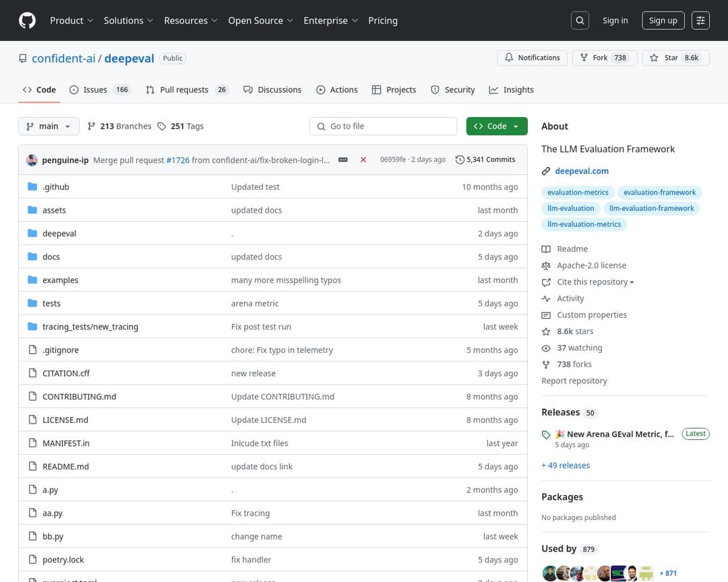Screen dimensions: 728x582
Task: Click the + 49 releases link
Action: coord(566,465)
